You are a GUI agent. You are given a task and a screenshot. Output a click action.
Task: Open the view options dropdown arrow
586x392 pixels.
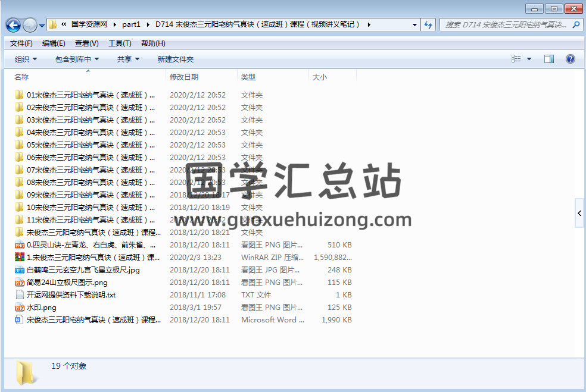[x=529, y=59]
